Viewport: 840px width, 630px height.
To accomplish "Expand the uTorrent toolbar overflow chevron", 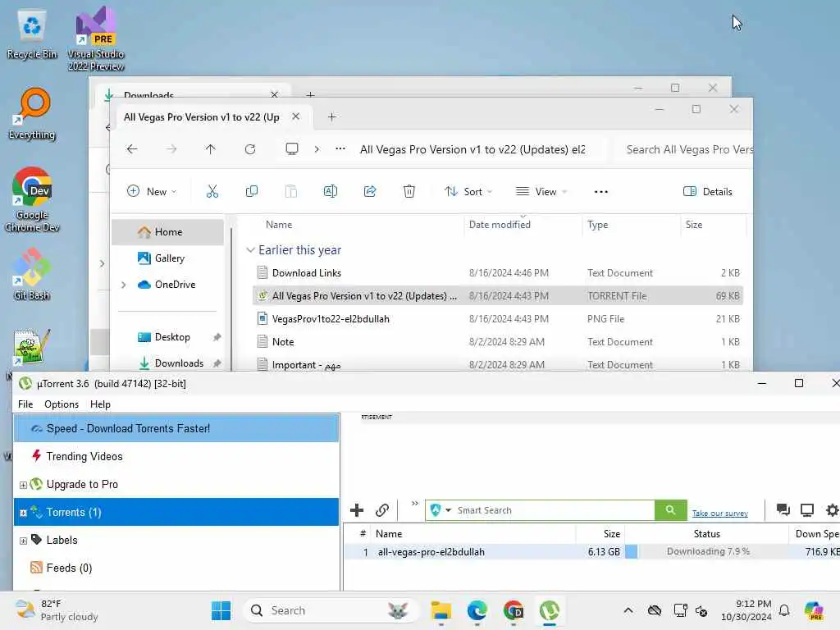I will point(414,503).
